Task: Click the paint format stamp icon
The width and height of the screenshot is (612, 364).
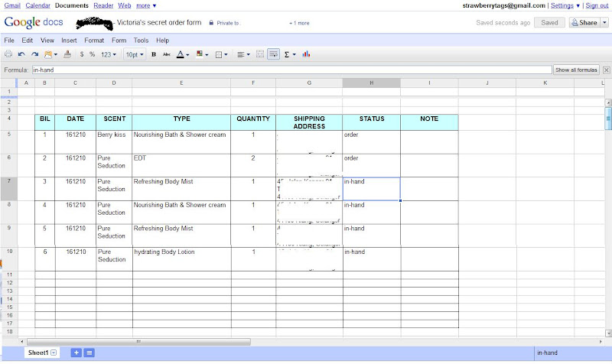Action: [x=67, y=54]
